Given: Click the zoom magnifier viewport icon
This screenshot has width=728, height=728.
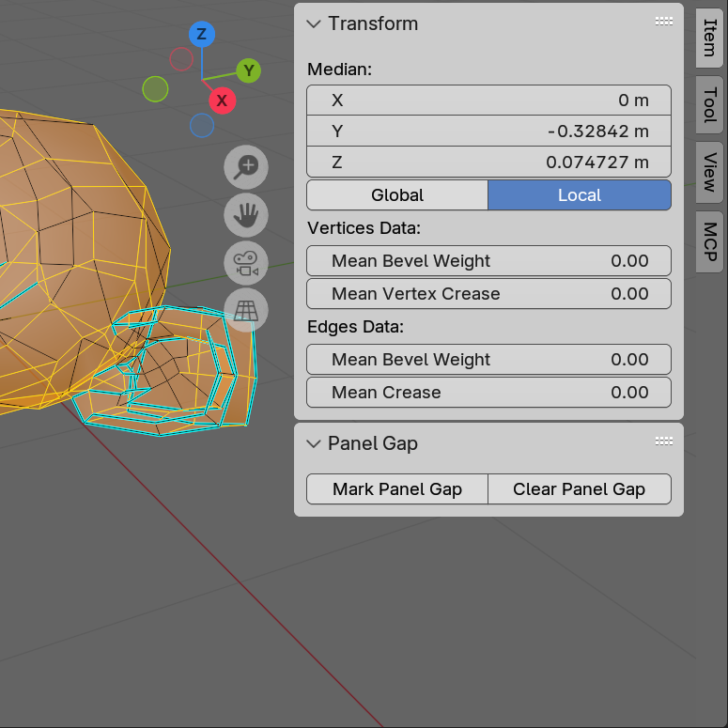Looking at the screenshot, I should 246,167.
